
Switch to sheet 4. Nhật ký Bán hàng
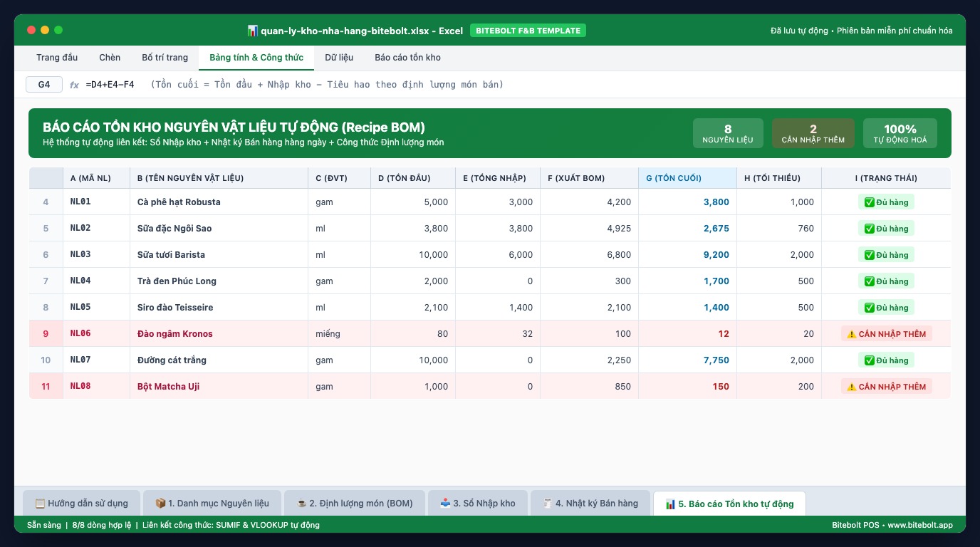(x=590, y=503)
